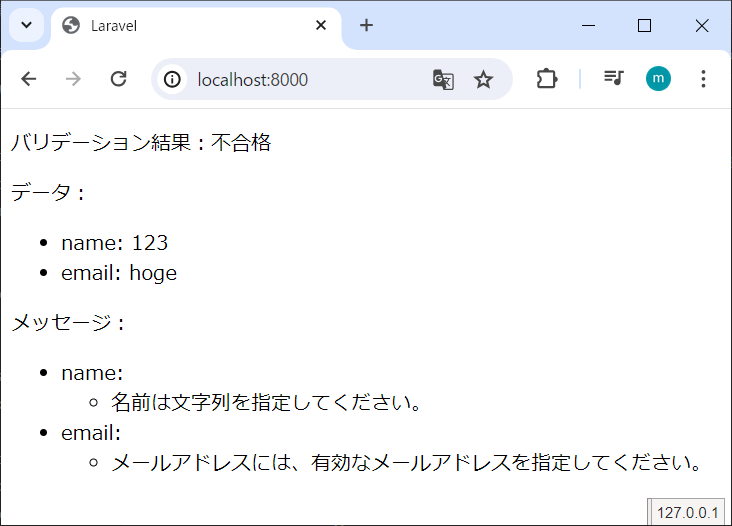Open Chrome's three-dot menu
This screenshot has height=526, width=732.
click(x=703, y=79)
